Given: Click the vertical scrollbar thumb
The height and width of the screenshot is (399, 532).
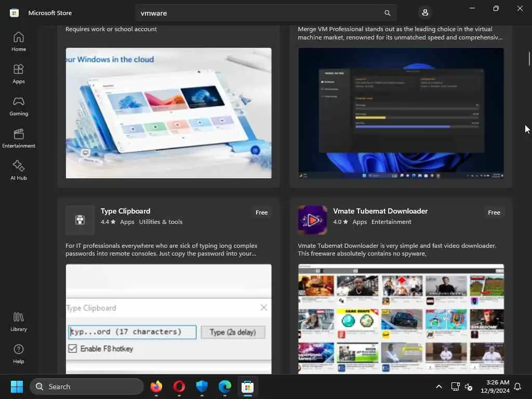Looking at the screenshot, I should click(529, 58).
